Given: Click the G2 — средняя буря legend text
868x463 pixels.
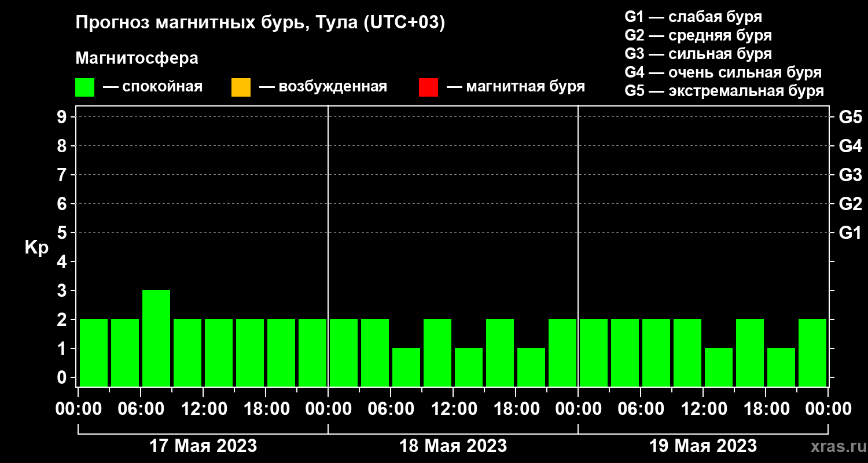Looking at the screenshot, I should [698, 35].
